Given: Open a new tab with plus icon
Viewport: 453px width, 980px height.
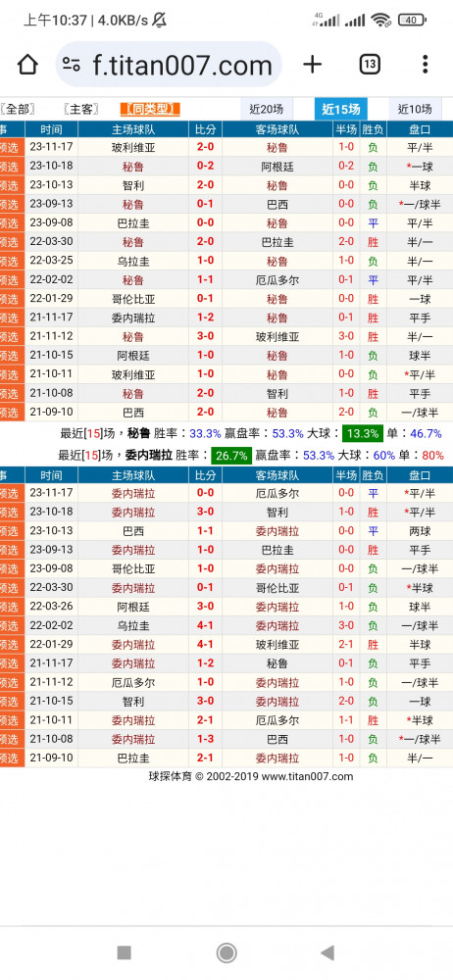Looking at the screenshot, I should [312, 65].
